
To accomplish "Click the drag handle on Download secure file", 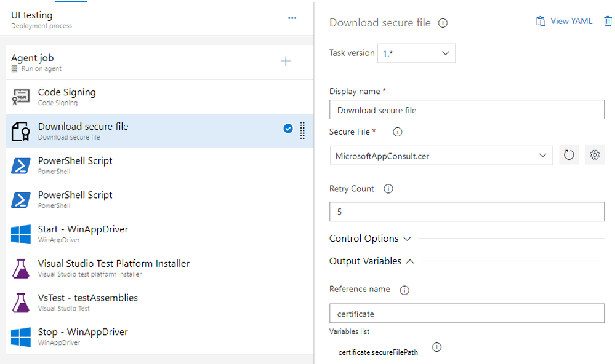I will pos(302,130).
